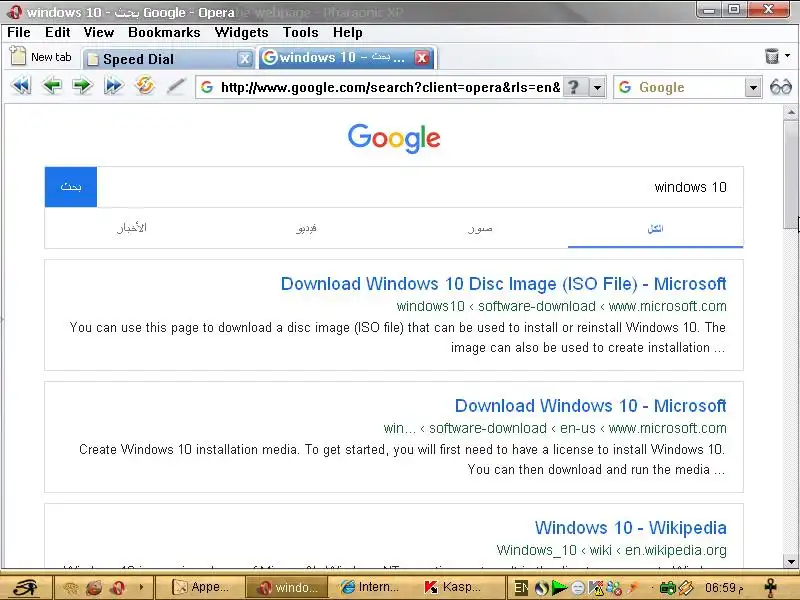Screen dimensions: 800x600
Task: Select the الكل (All) results tab
Action: coord(655,229)
